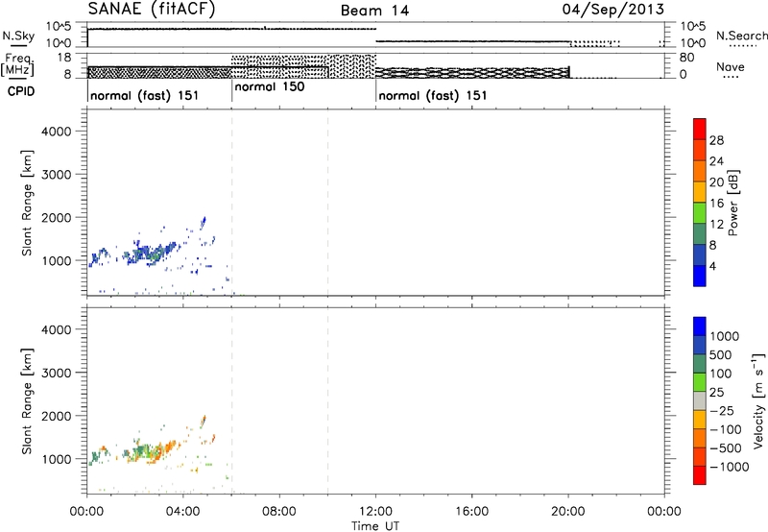
Task: Click the -1000 label on Velocity colorbar
Action: tap(729, 467)
